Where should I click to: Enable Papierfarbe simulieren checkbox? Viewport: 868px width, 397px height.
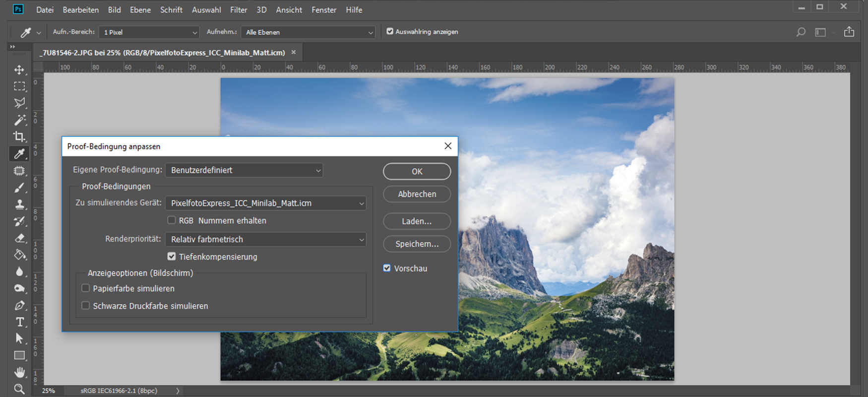(x=86, y=288)
